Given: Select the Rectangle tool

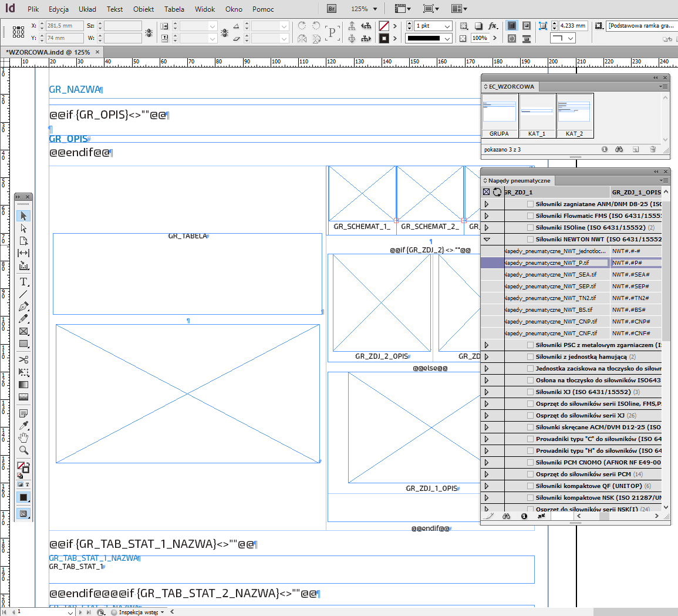Looking at the screenshot, I should click(x=23, y=344).
